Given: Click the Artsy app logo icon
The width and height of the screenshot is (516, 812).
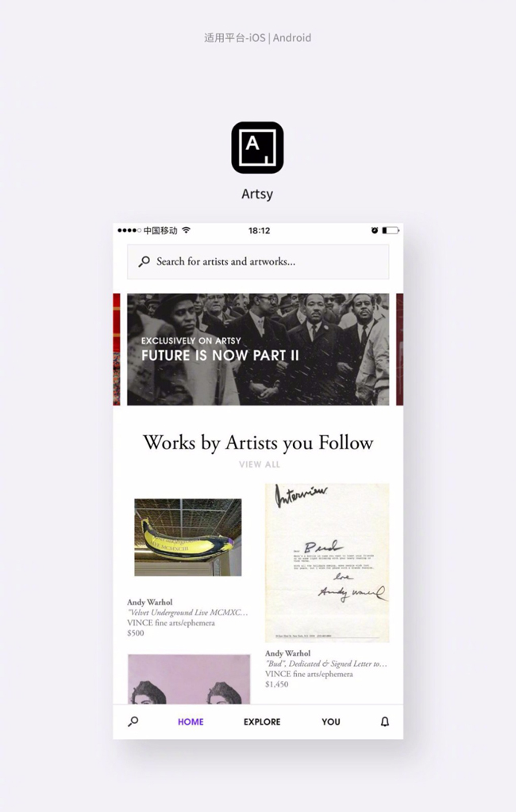Looking at the screenshot, I should [x=257, y=148].
